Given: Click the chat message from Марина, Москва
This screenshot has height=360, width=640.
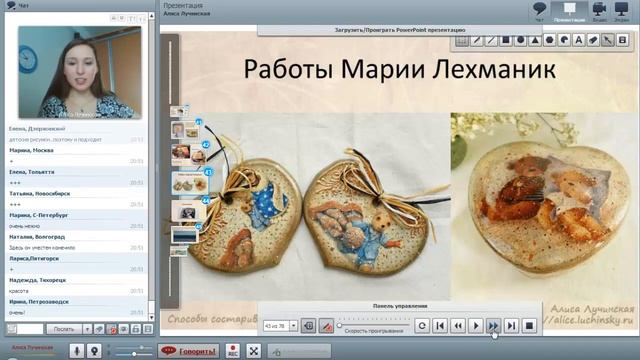Looking at the screenshot, I should 76,156.
